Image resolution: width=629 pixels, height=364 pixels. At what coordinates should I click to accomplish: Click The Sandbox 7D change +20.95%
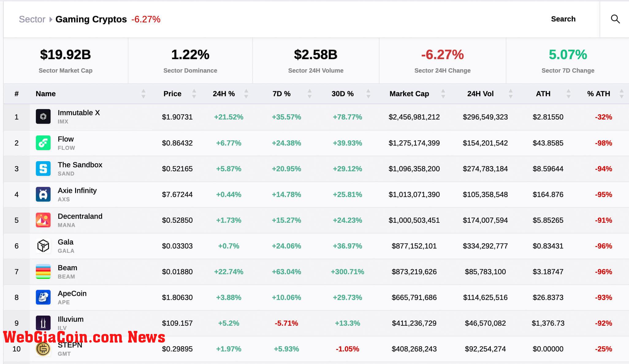286,169
